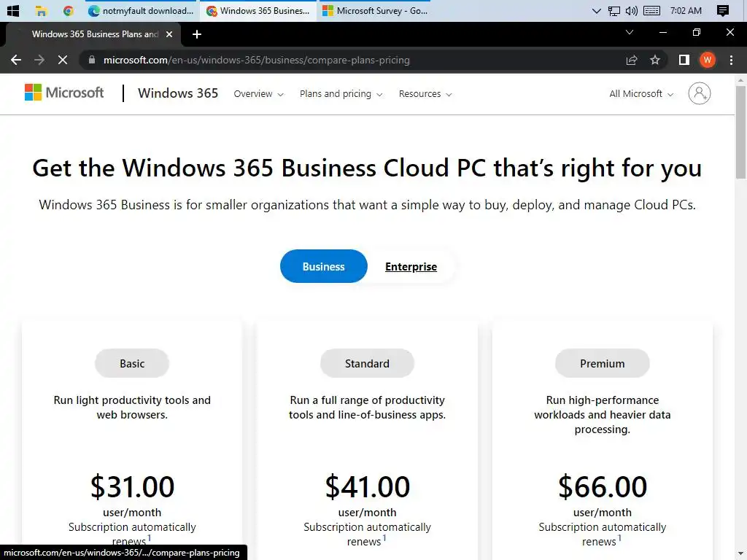Click the scrollbar up arrow
The image size is (747, 560).
(x=740, y=79)
